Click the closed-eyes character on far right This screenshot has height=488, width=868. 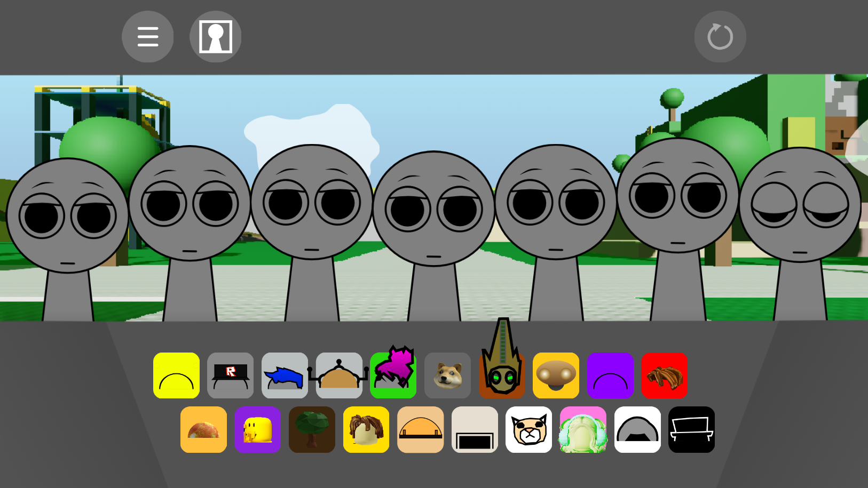pos(800,213)
